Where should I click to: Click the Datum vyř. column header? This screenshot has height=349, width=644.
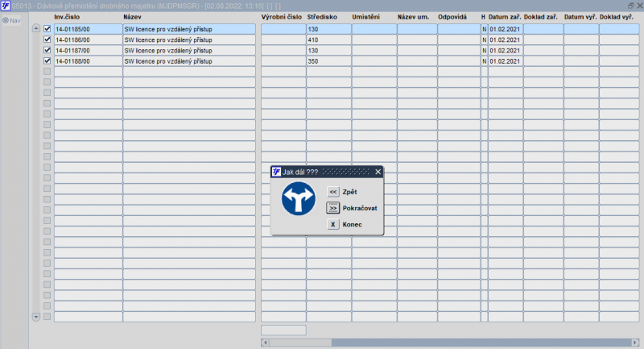580,17
